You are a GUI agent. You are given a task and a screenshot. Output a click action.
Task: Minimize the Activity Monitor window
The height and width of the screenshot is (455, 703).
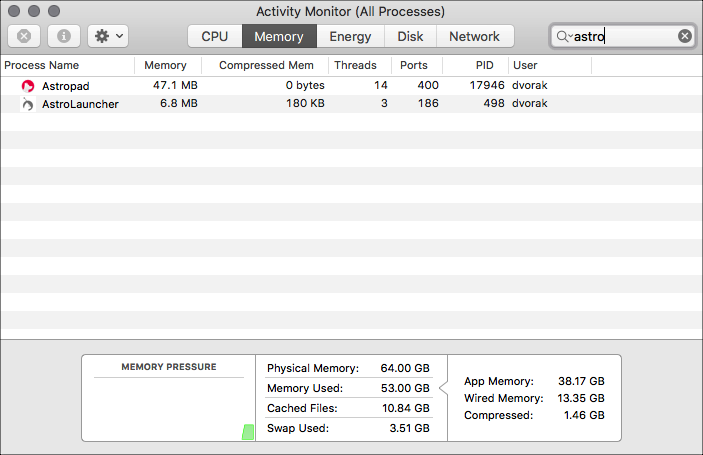click(34, 11)
